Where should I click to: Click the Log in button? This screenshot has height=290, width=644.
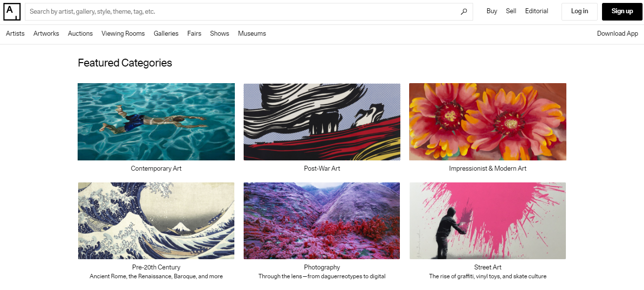pyautogui.click(x=579, y=11)
